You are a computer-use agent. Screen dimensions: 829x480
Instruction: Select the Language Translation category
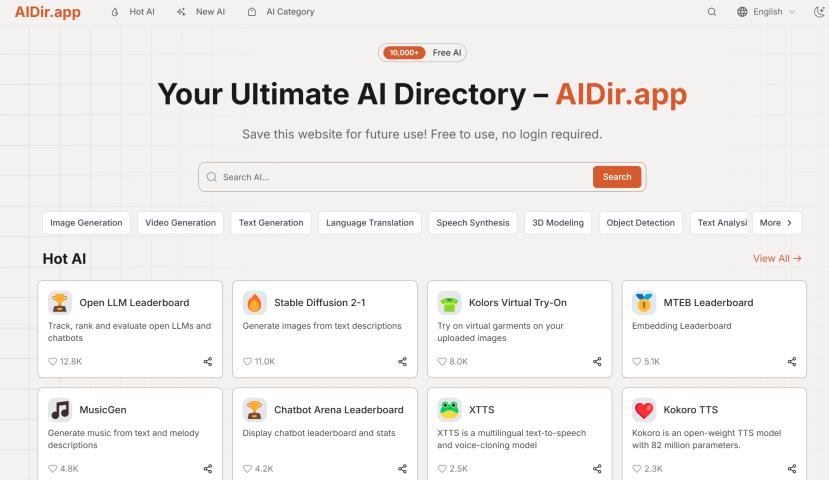point(370,223)
